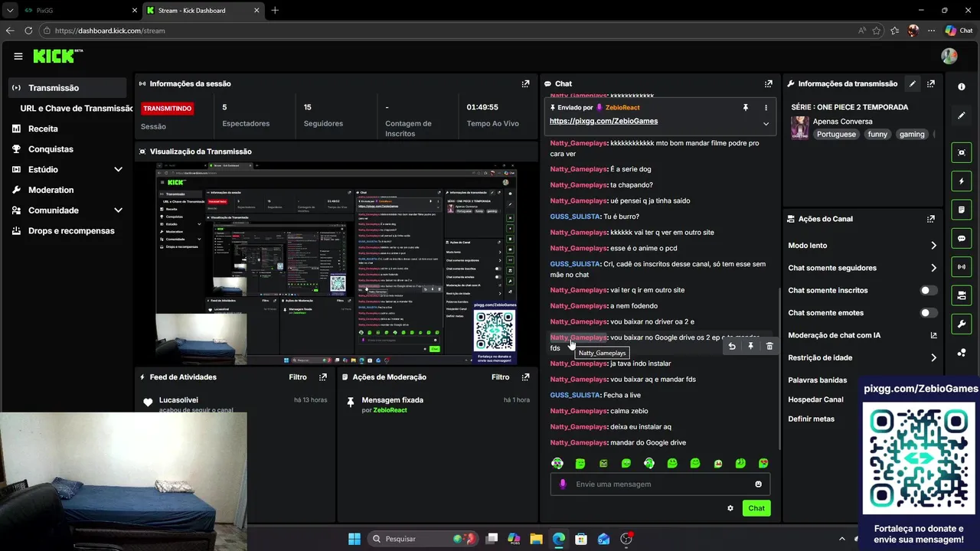Toggle channel actions widget in right toolbar
This screenshot has width=980, height=551.
coord(962,295)
